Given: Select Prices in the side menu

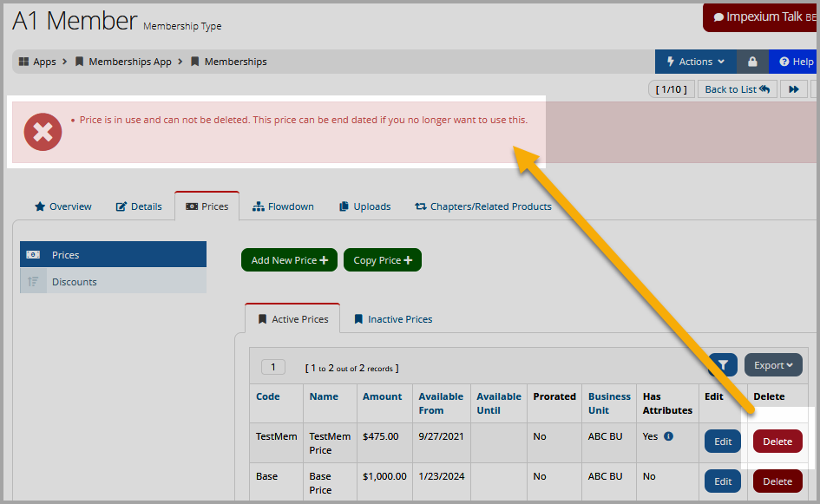Looking at the screenshot, I should [113, 255].
